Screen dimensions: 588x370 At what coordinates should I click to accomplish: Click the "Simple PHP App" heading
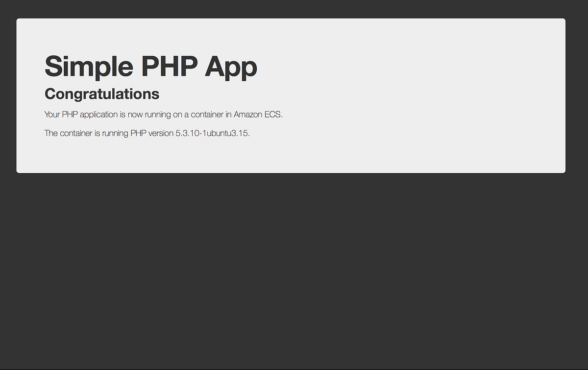pos(151,67)
